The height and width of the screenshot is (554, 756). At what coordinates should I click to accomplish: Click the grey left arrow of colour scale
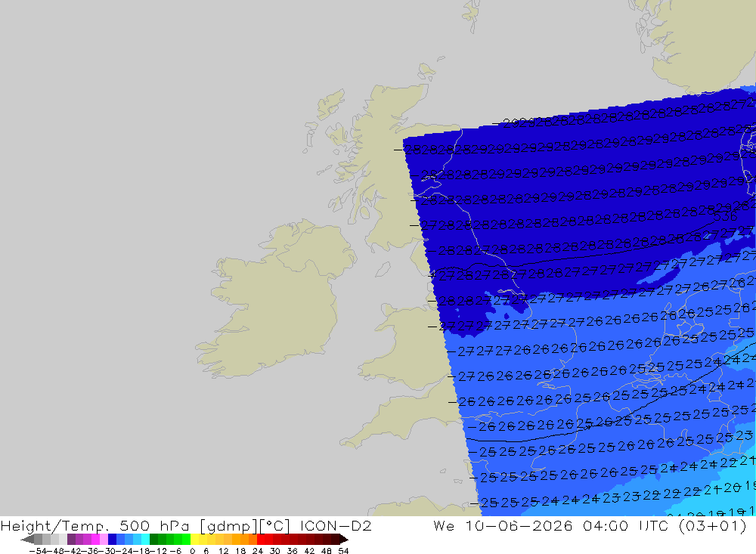[27, 539]
